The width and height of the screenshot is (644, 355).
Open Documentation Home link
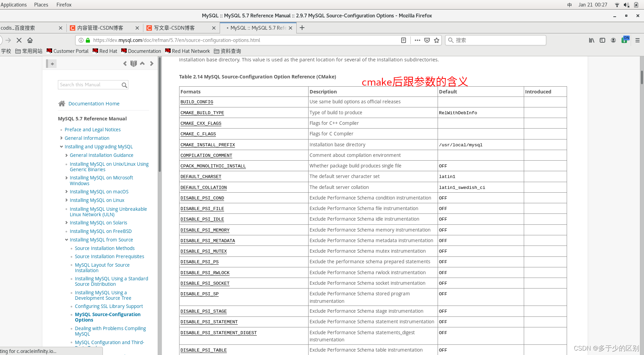[94, 104]
